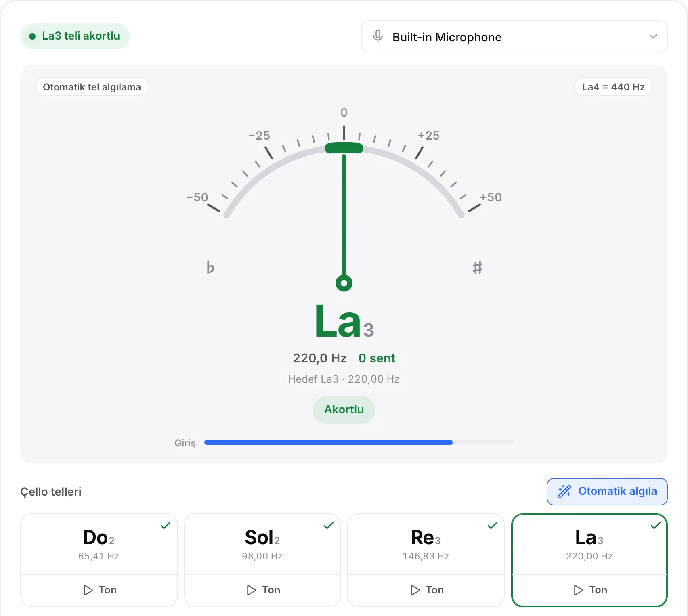Click the Akortlu status badge under the gauge
The image size is (688, 616).
click(x=344, y=410)
